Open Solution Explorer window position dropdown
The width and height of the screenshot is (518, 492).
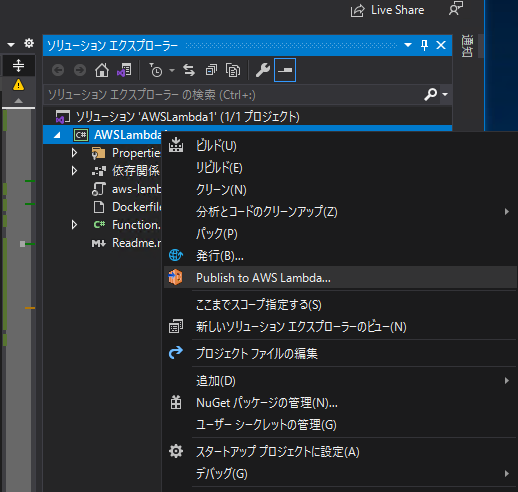pyautogui.click(x=408, y=45)
